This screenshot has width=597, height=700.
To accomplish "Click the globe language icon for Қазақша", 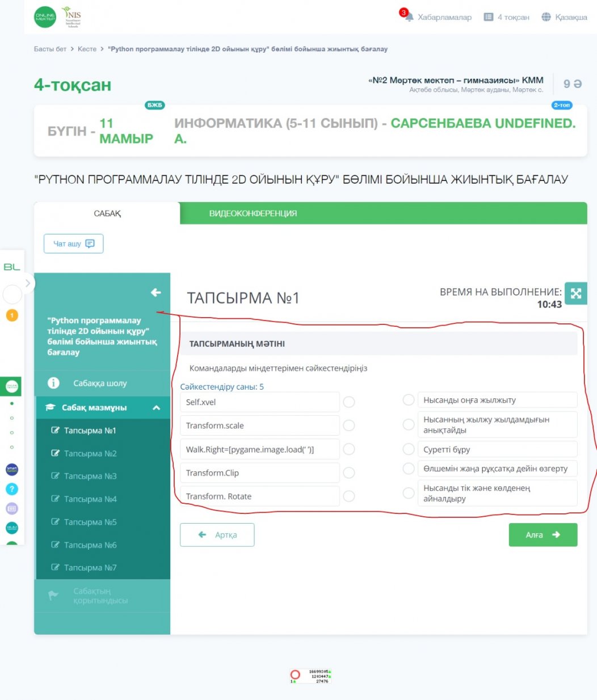I will click(546, 17).
